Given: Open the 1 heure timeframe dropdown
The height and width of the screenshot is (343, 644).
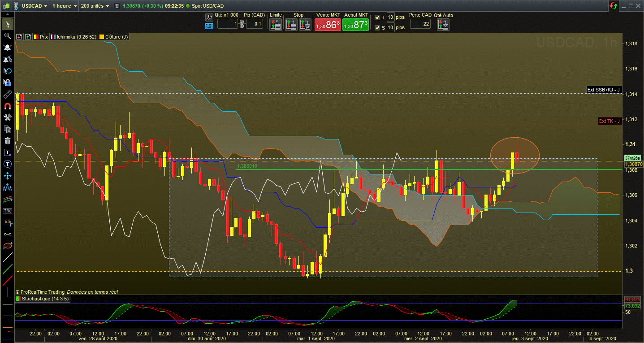Looking at the screenshot, I should pyautogui.click(x=64, y=6).
